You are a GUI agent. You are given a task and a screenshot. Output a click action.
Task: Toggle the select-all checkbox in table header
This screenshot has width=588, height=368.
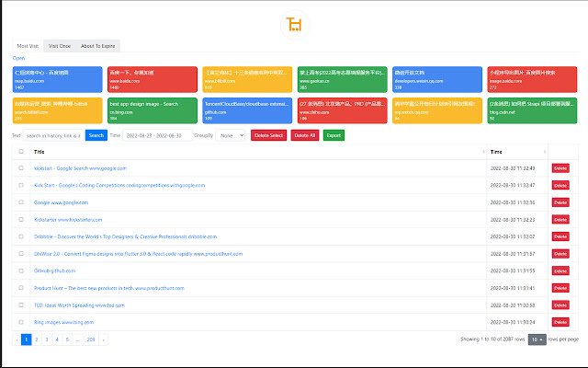[21, 151]
